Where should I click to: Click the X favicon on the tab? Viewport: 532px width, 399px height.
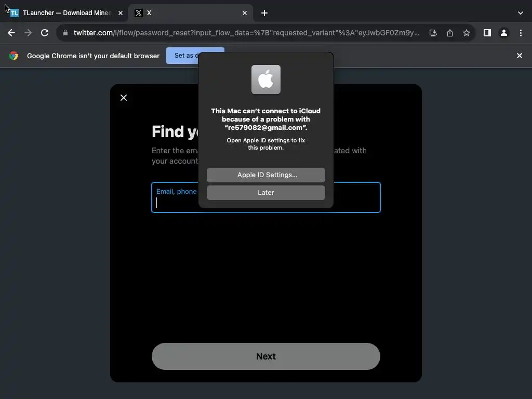[x=138, y=13]
